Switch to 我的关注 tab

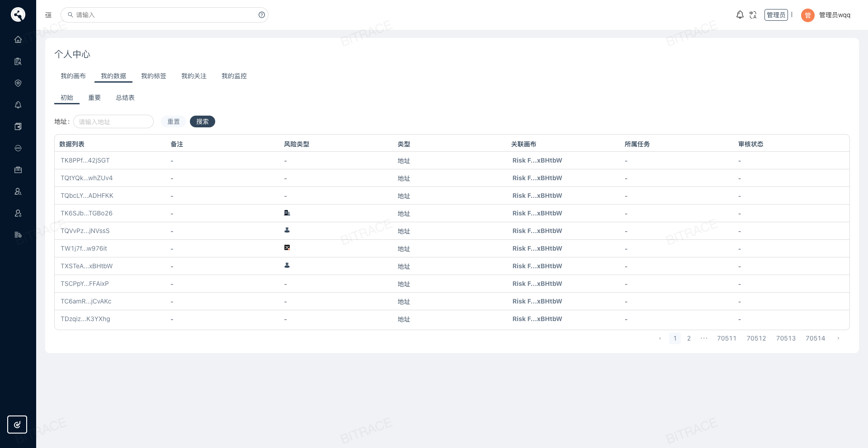(x=194, y=76)
